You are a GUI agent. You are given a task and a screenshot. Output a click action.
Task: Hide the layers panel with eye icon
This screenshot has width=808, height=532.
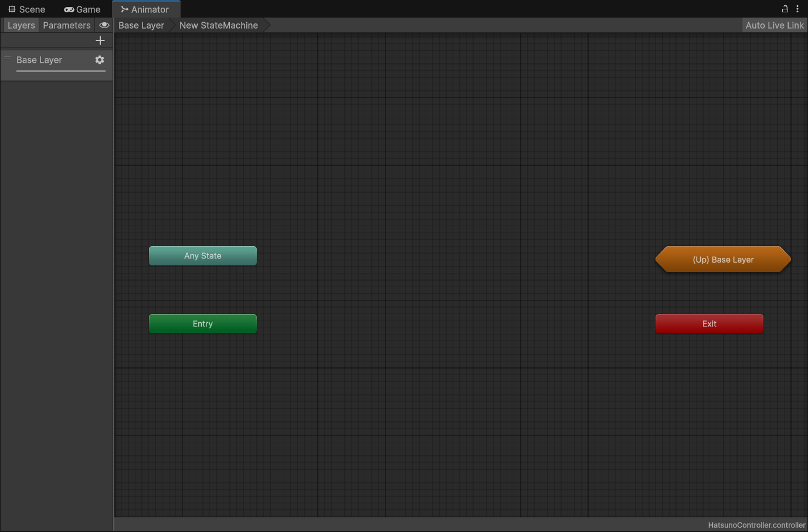coord(104,25)
